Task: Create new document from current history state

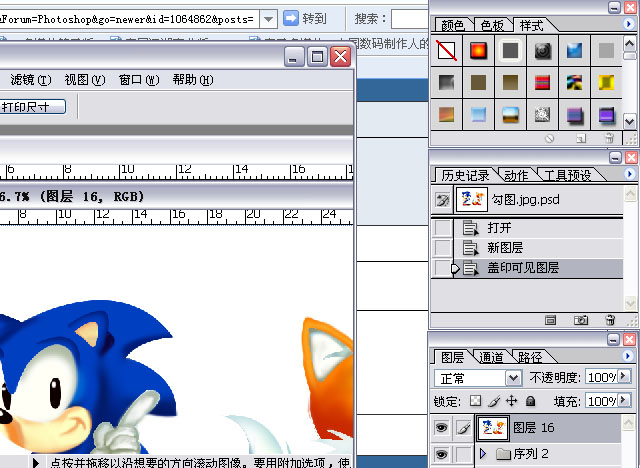Action: click(x=550, y=320)
